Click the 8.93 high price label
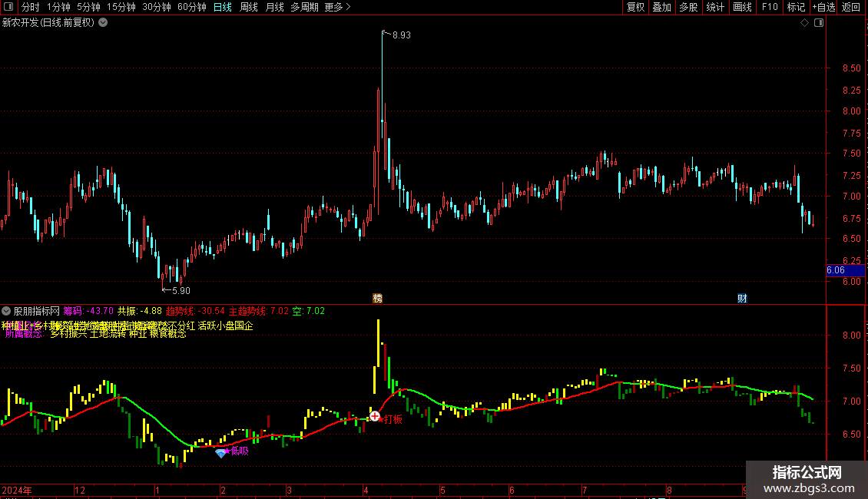 coord(401,35)
